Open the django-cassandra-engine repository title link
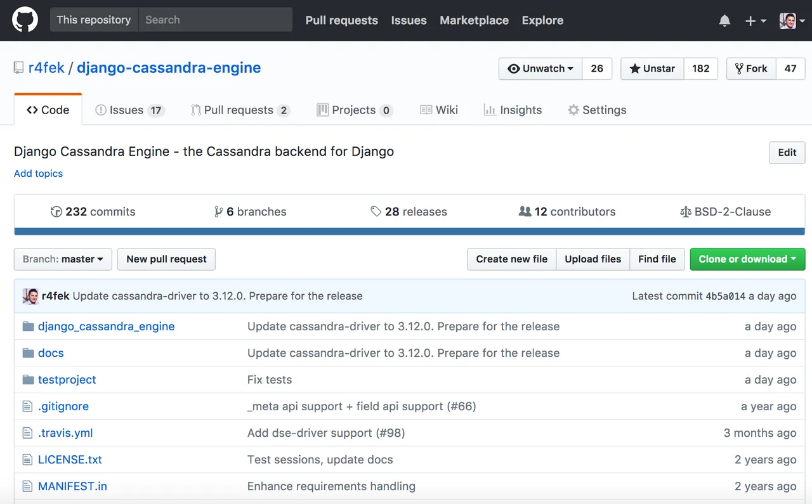The width and height of the screenshot is (812, 504). [169, 68]
